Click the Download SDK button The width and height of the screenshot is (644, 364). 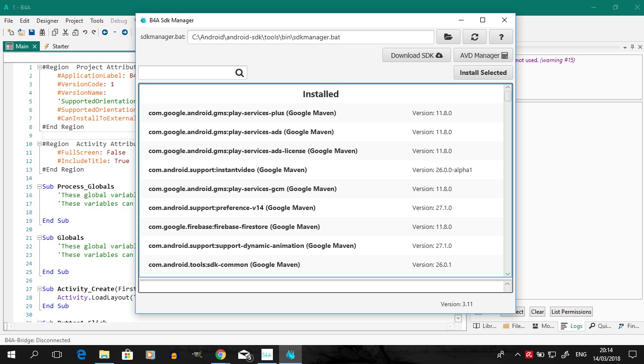click(x=417, y=55)
